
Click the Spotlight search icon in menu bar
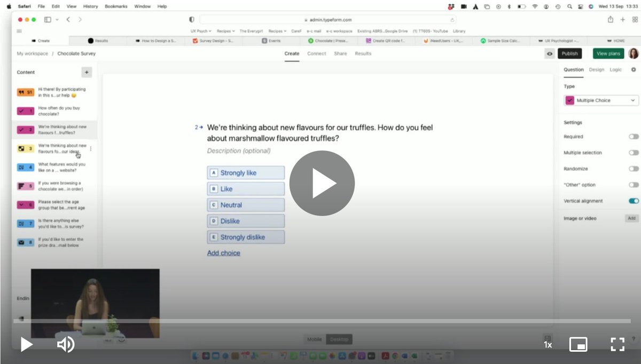[x=570, y=6]
